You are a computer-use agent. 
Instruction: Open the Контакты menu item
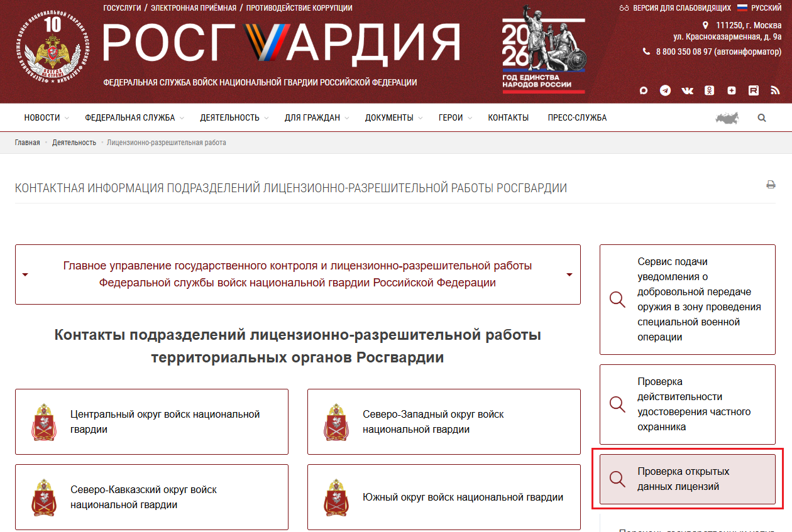[x=509, y=117]
